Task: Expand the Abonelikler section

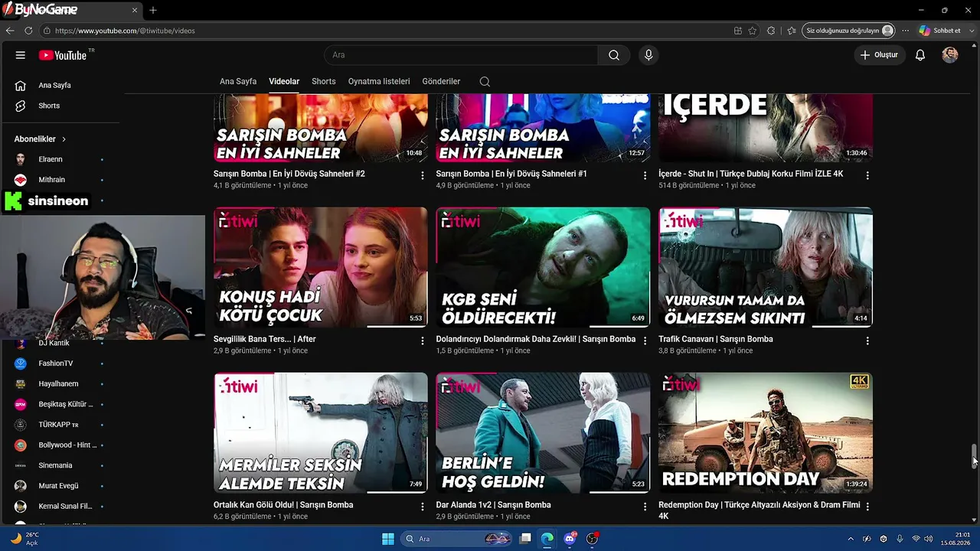Action: 40,139
